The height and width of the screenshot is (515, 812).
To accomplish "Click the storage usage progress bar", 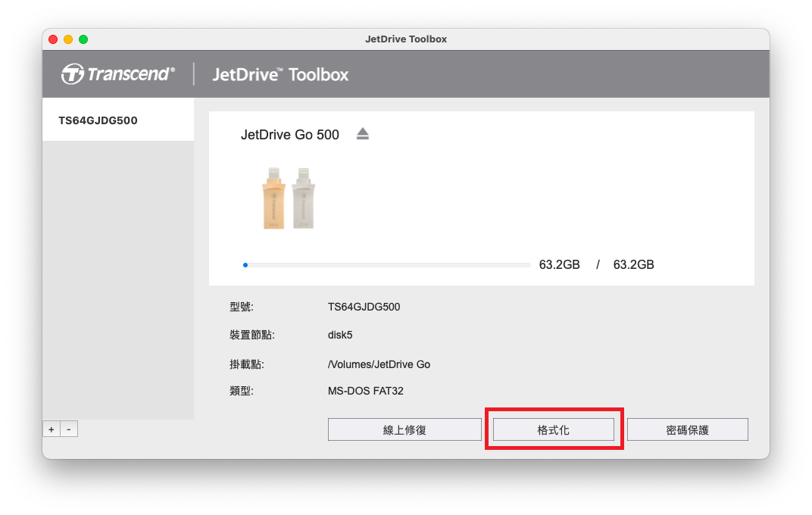I will coord(387,265).
